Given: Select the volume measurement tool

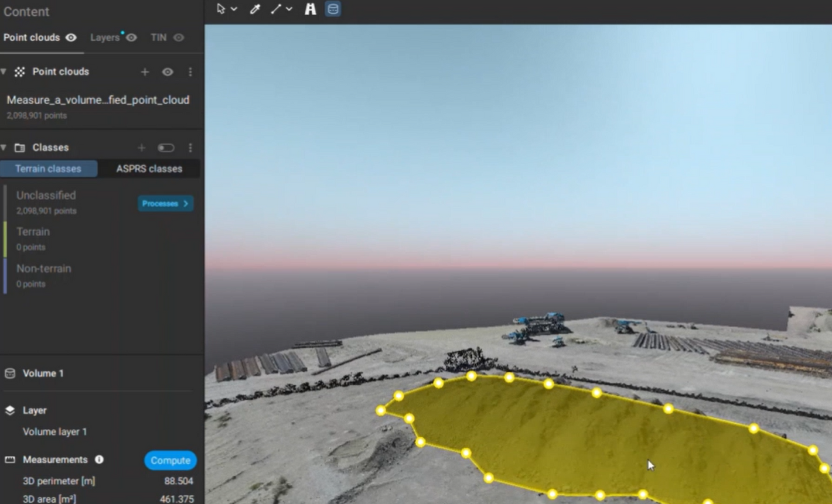Looking at the screenshot, I should pyautogui.click(x=333, y=9).
